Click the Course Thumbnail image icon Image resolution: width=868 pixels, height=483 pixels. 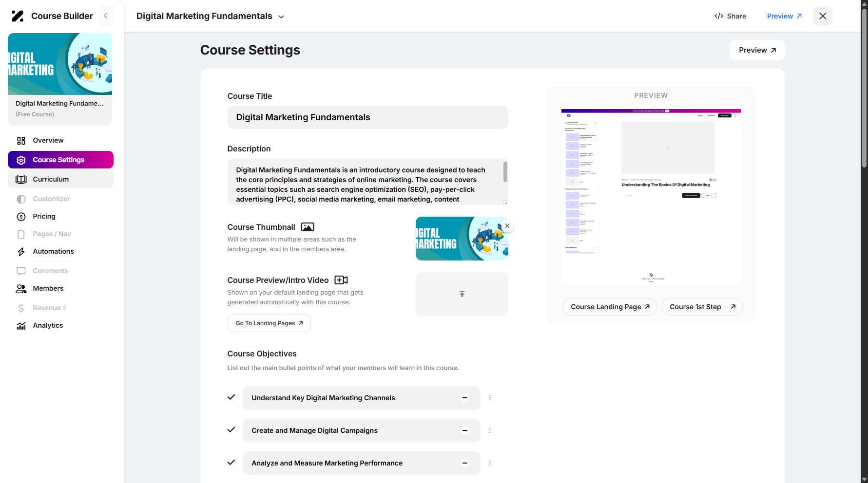coord(308,227)
